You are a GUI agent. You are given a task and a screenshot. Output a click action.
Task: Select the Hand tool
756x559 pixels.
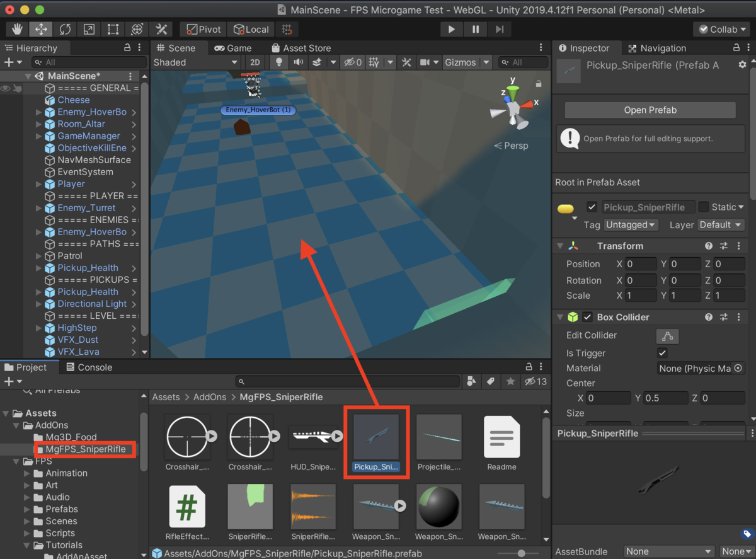(18, 29)
